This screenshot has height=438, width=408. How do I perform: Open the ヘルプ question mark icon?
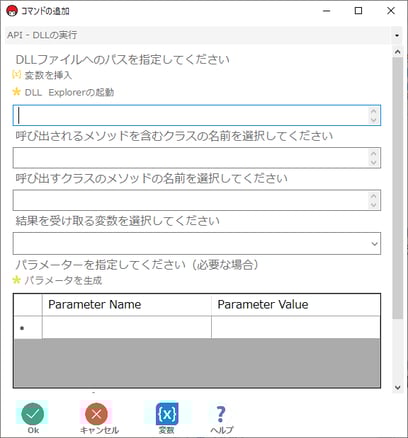point(221,414)
